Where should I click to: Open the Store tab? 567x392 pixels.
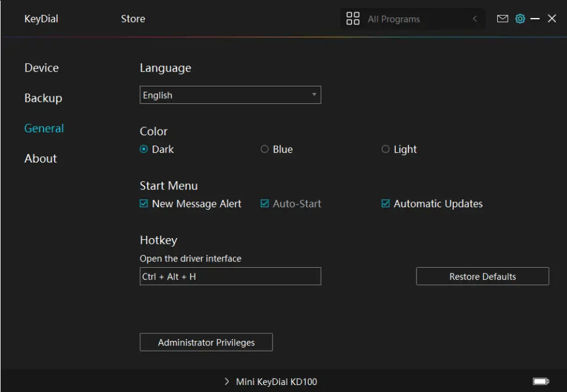coord(133,19)
